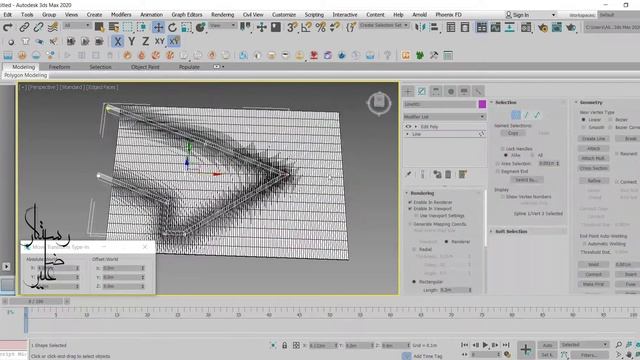Click the magenta object color swatch
This screenshot has height=360, width=640.
tap(482, 104)
